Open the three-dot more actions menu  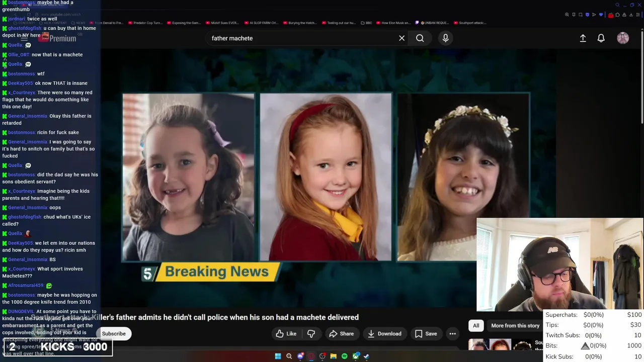pyautogui.click(x=452, y=333)
